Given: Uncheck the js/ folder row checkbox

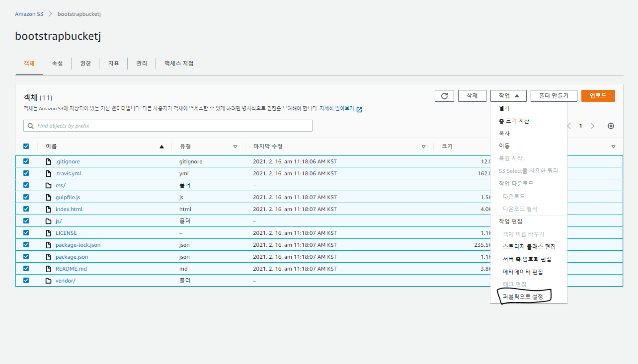Looking at the screenshot, I should click(x=26, y=221).
